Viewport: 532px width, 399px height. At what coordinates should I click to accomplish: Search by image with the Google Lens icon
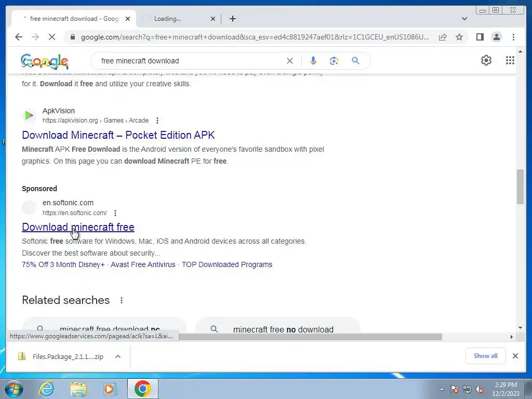pos(334,61)
